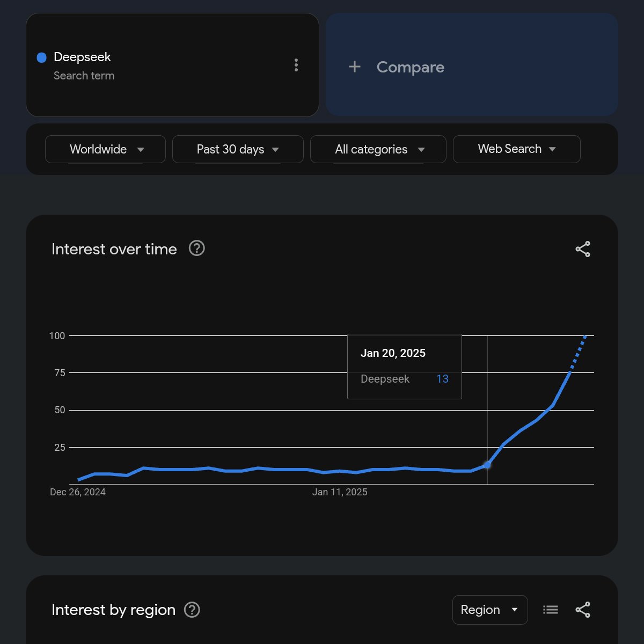Click the plus icon in the Compare card
This screenshot has width=644, height=644.
click(354, 67)
